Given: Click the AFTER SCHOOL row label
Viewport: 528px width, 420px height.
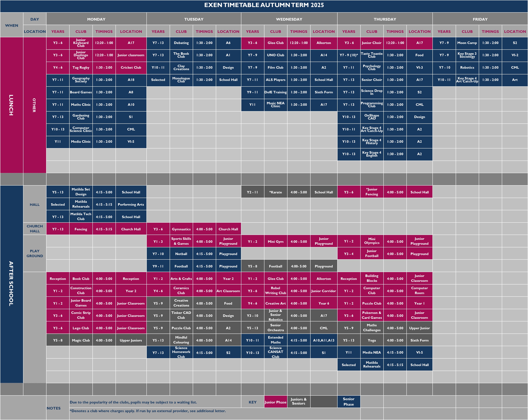Looking at the screenshot, I should coord(11,284).
